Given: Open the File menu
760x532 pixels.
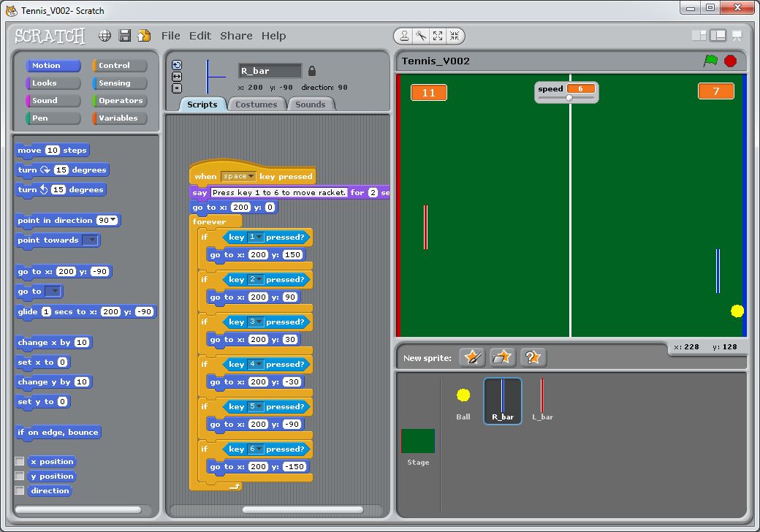Looking at the screenshot, I should [170, 36].
